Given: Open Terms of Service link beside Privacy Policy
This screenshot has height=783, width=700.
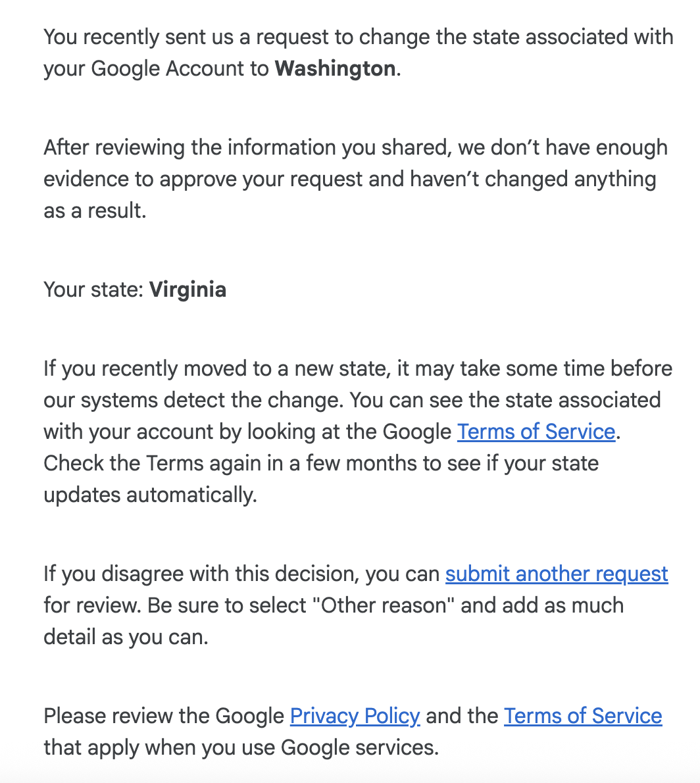Looking at the screenshot, I should [583, 716].
